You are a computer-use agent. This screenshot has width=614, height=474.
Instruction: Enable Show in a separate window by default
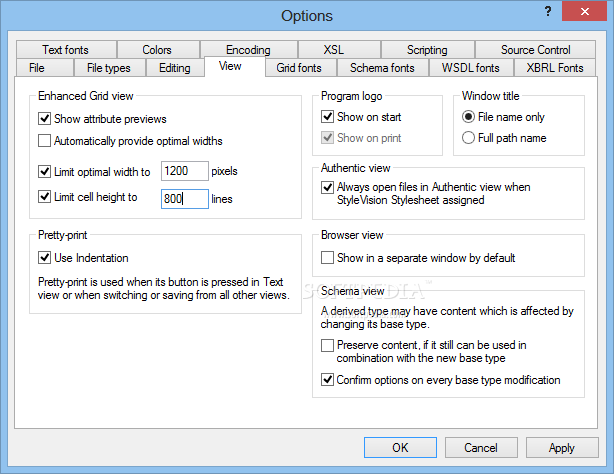[x=327, y=258]
